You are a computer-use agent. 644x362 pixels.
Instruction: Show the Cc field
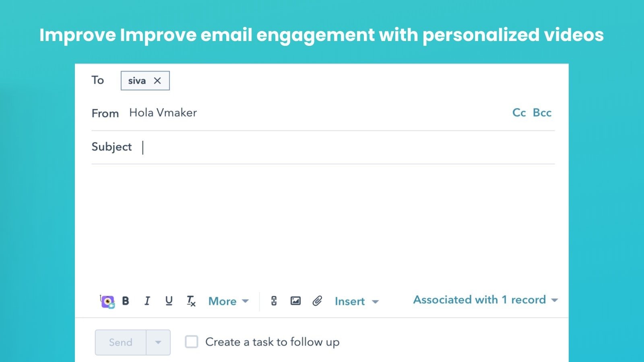click(519, 113)
